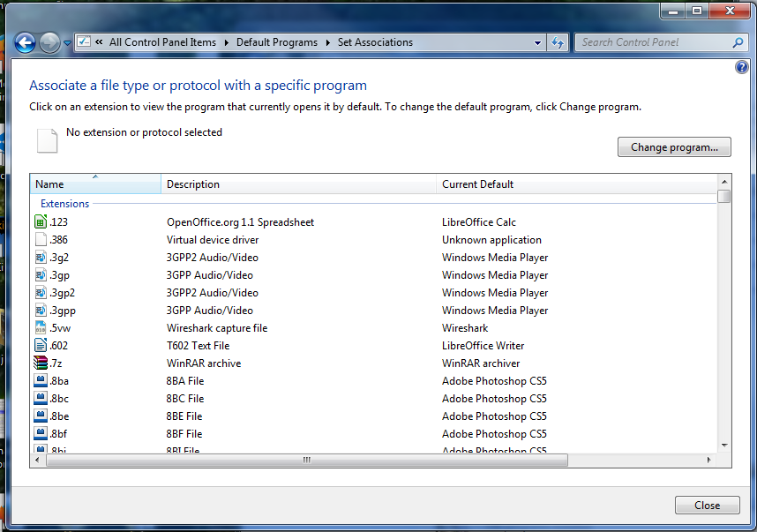Click the .8ba Photoshop file icon
757x532 pixels.
[x=41, y=381]
